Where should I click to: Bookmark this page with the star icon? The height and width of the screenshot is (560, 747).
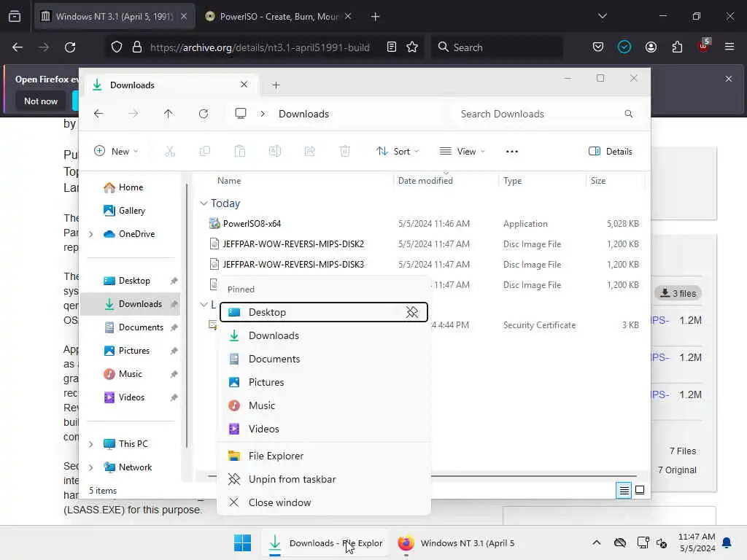coord(412,47)
